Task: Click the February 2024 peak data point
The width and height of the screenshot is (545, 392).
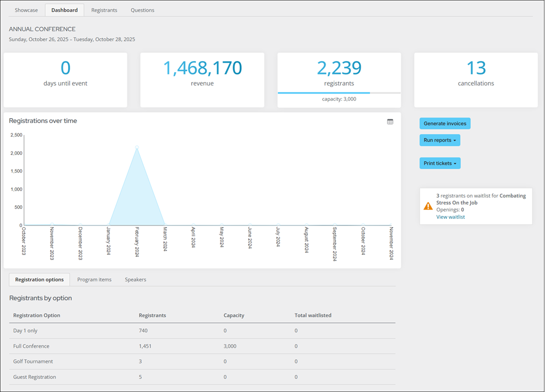Action: (x=137, y=147)
